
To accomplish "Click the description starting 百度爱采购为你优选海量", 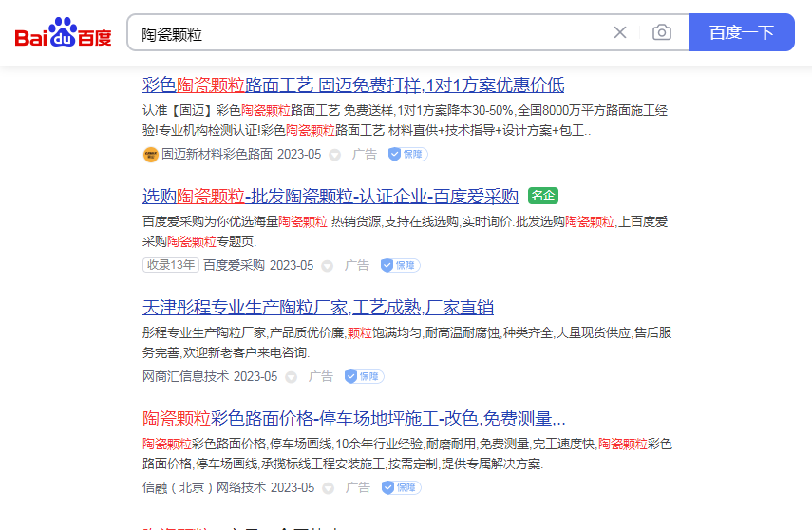I will [x=405, y=231].
